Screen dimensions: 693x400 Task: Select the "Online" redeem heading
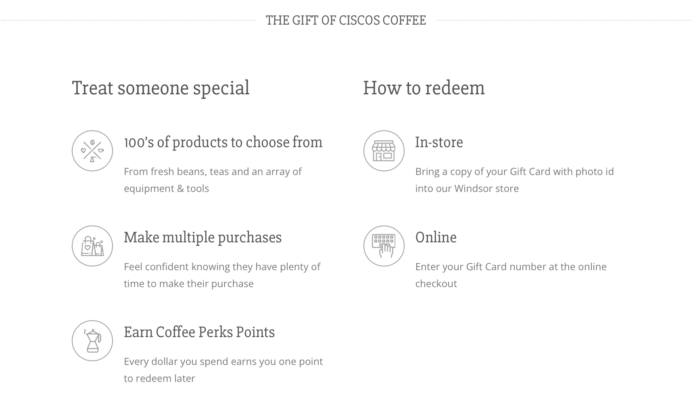[436, 238]
